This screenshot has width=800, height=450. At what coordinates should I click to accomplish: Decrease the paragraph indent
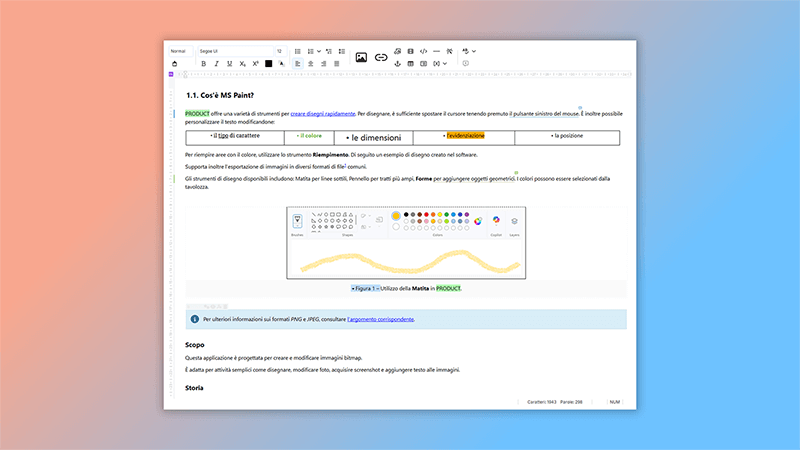coord(329,51)
